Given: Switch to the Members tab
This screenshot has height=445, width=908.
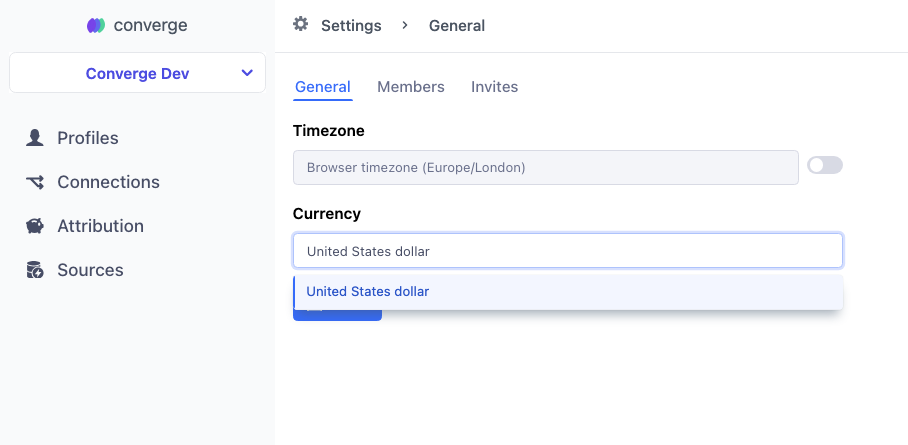Looking at the screenshot, I should (x=411, y=87).
